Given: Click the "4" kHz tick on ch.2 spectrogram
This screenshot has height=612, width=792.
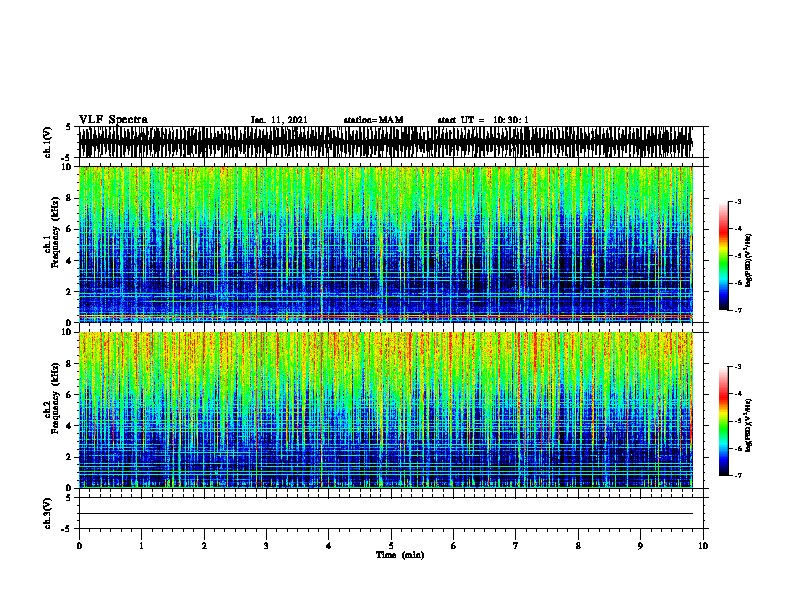Looking at the screenshot, I should tap(69, 426).
